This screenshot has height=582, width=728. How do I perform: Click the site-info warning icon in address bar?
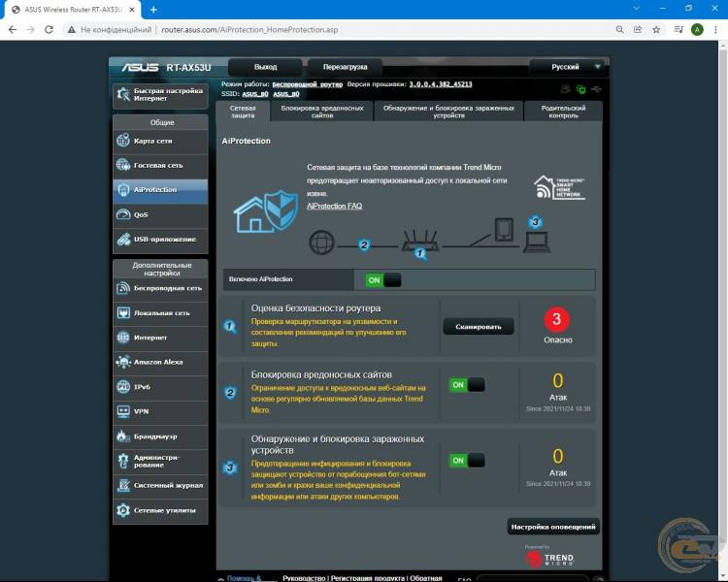tap(71, 30)
